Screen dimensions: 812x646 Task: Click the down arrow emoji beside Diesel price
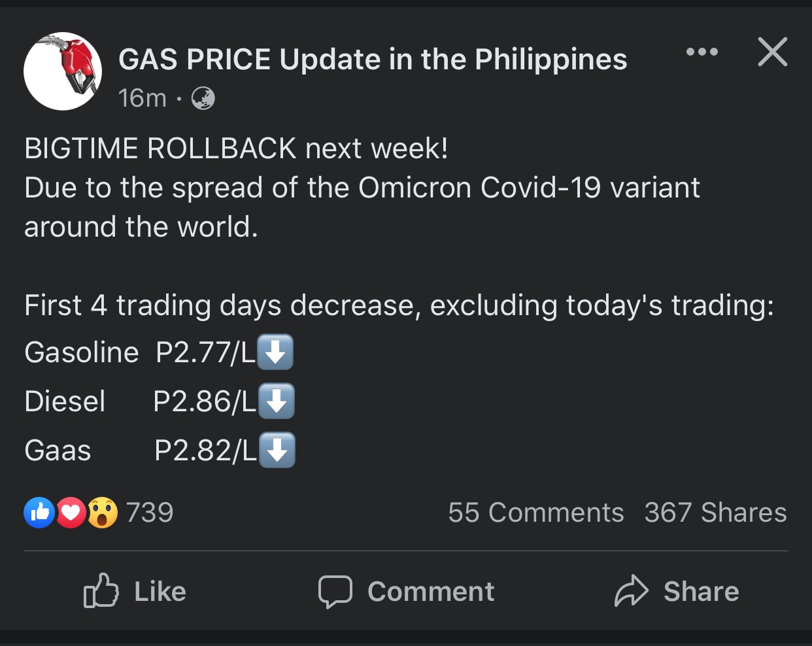[x=277, y=401]
